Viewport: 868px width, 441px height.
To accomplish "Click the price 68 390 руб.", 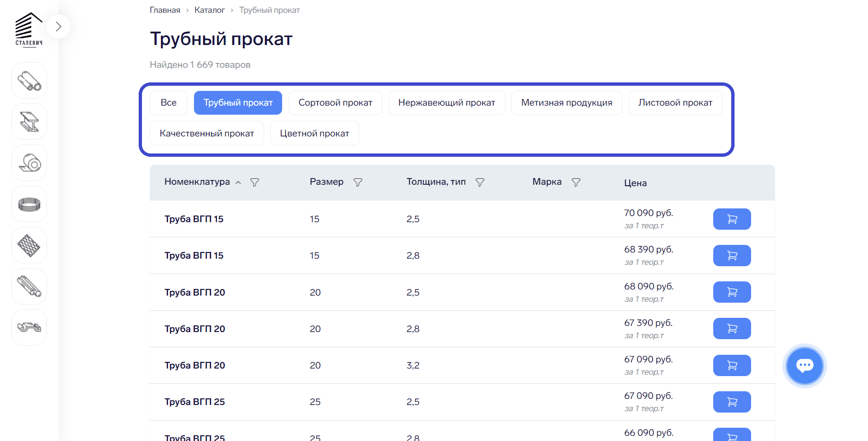I will click(648, 249).
